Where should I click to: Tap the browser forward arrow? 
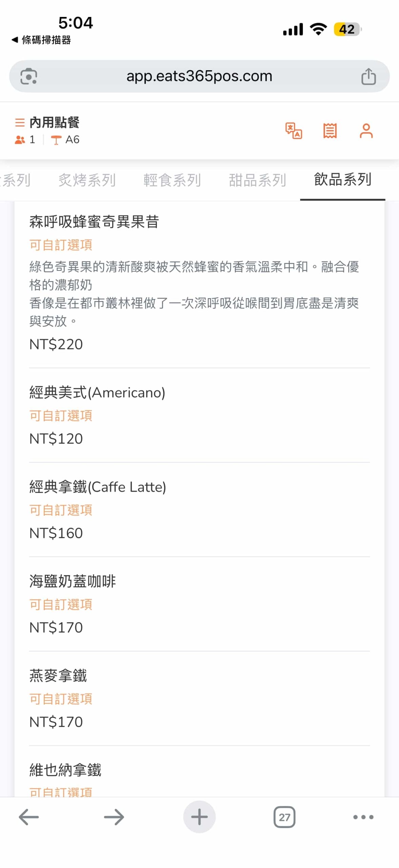coord(114,817)
